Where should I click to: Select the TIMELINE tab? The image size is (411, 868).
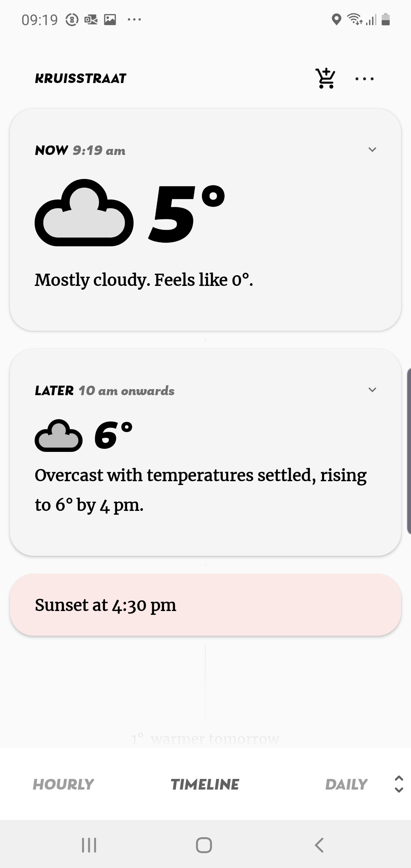[205, 784]
